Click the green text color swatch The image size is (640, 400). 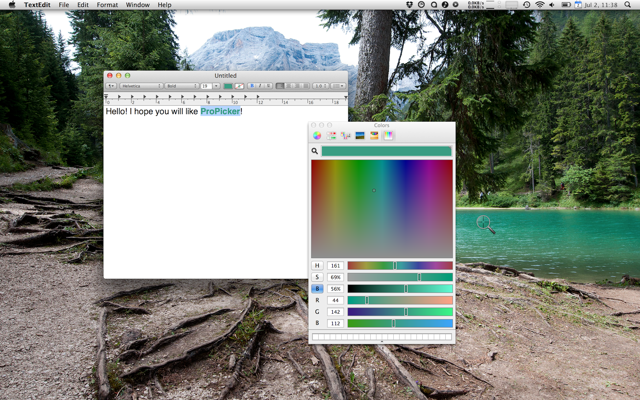click(x=228, y=86)
